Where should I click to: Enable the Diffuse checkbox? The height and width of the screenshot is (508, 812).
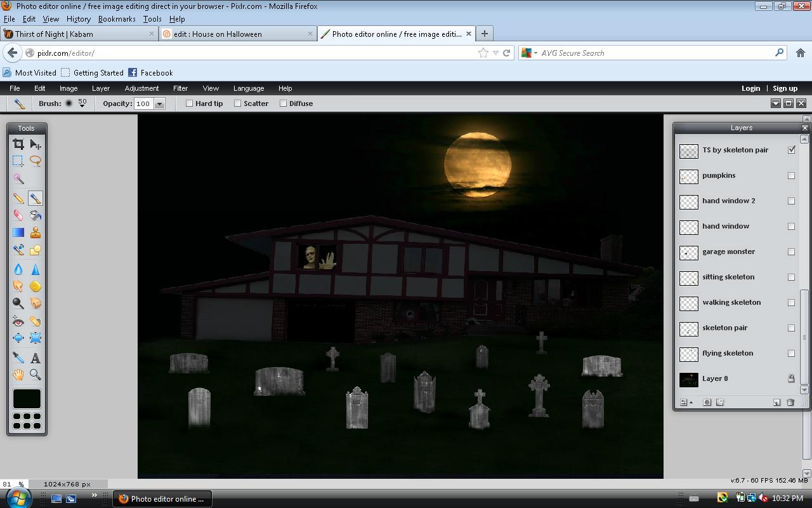tap(284, 104)
